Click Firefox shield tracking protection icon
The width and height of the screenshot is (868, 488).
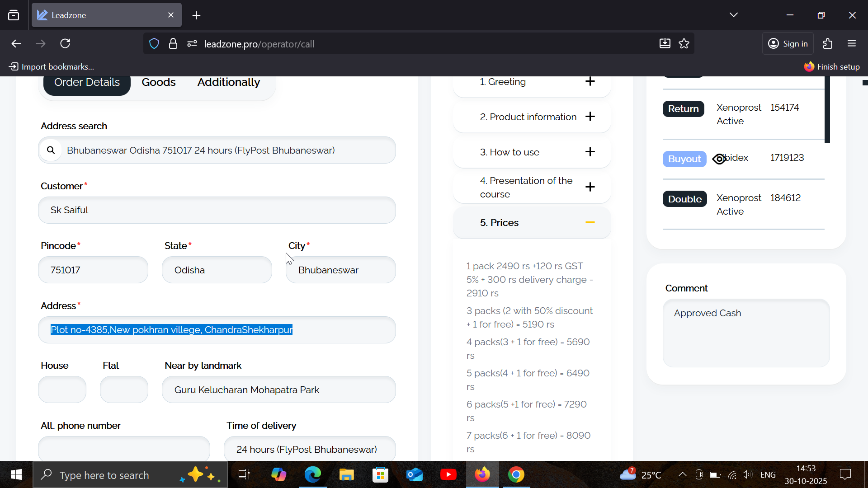154,44
